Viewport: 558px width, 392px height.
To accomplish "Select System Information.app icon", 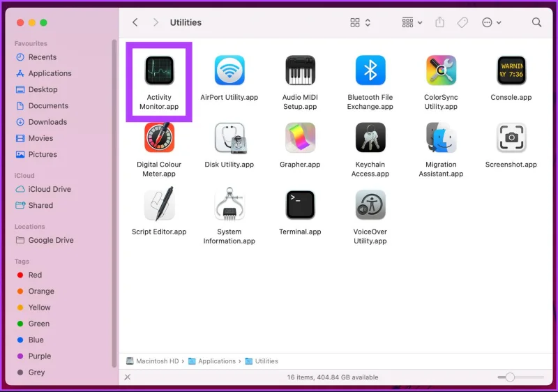I will click(x=229, y=204).
